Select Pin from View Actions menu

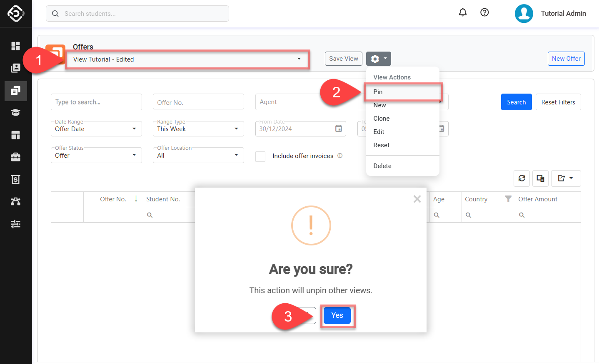[378, 92]
